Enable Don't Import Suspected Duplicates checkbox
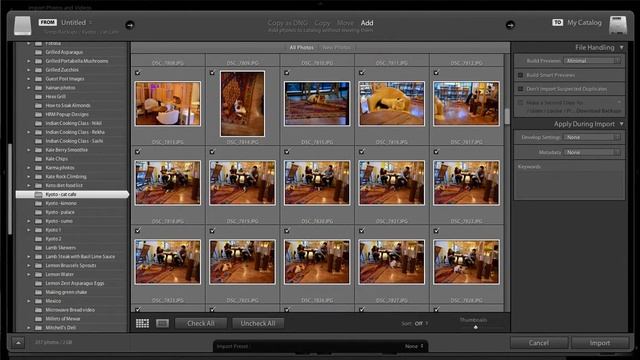The image size is (640, 360). point(520,89)
